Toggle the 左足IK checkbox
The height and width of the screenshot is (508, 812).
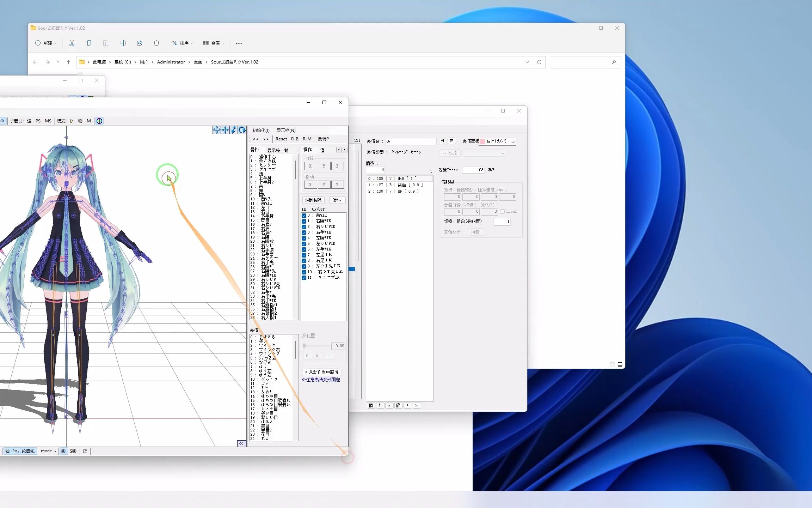304,255
